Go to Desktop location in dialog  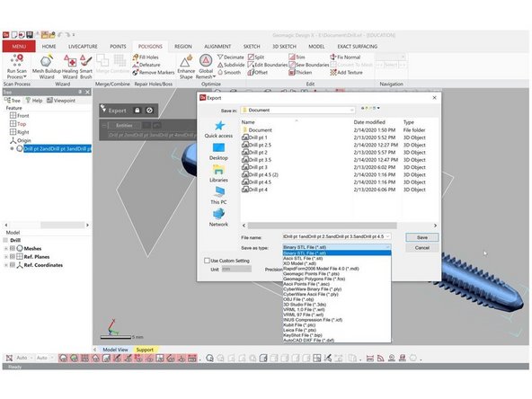(x=218, y=152)
